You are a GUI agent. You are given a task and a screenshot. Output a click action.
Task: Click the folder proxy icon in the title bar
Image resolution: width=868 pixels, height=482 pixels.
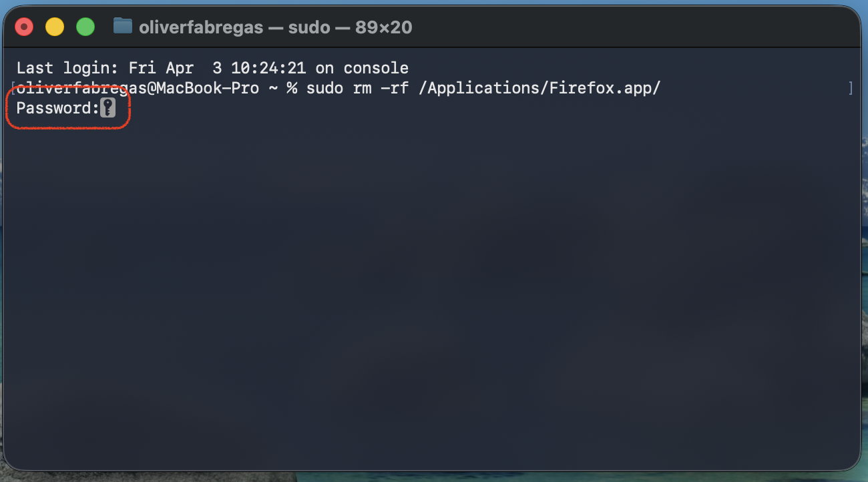pyautogui.click(x=123, y=27)
